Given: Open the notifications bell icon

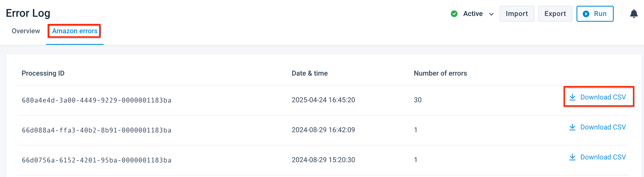Looking at the screenshot, I should (x=634, y=13).
